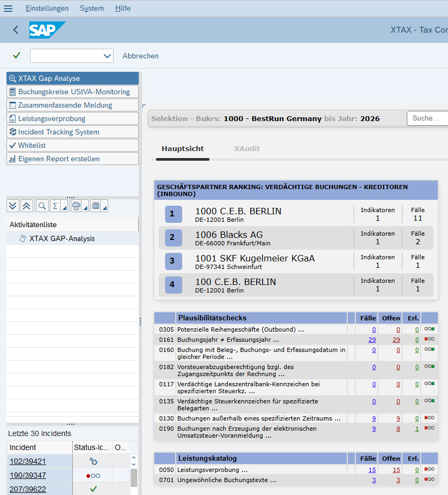The image size is (448, 495).
Task: Open the hamburger main menu
Action: (8, 8)
